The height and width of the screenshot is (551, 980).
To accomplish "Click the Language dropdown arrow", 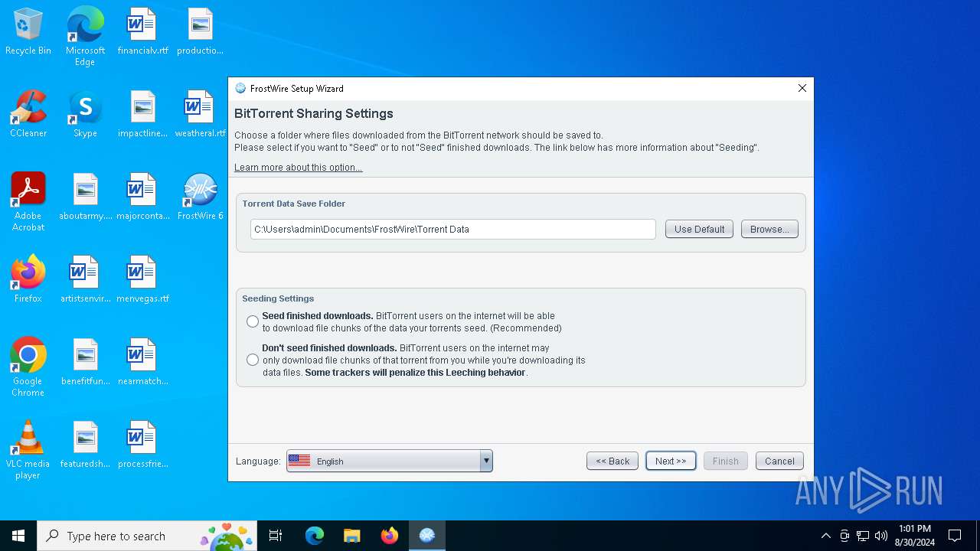I will pos(485,461).
